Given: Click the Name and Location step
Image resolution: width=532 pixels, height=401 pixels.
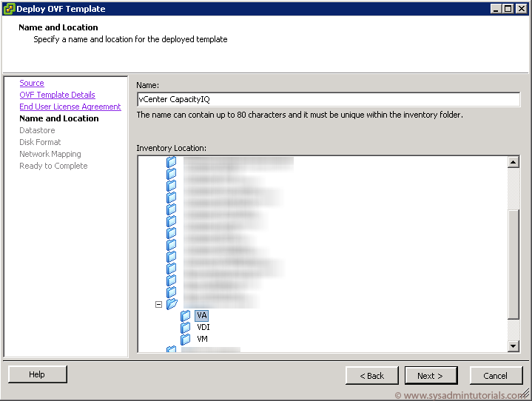Looking at the screenshot, I should pyautogui.click(x=59, y=118).
